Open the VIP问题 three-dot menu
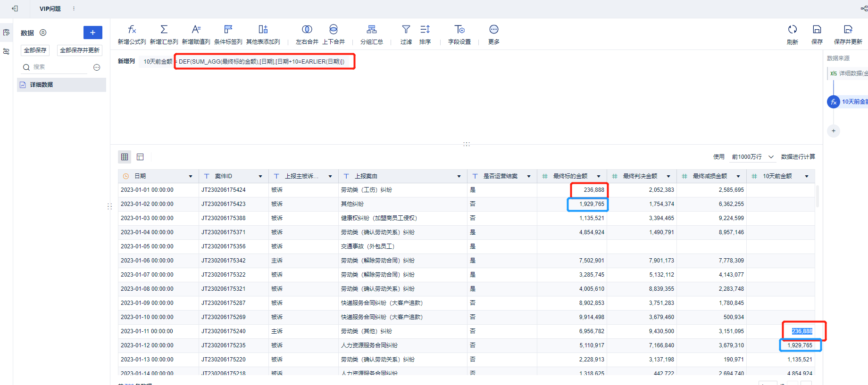This screenshot has width=868, height=385. click(x=74, y=8)
